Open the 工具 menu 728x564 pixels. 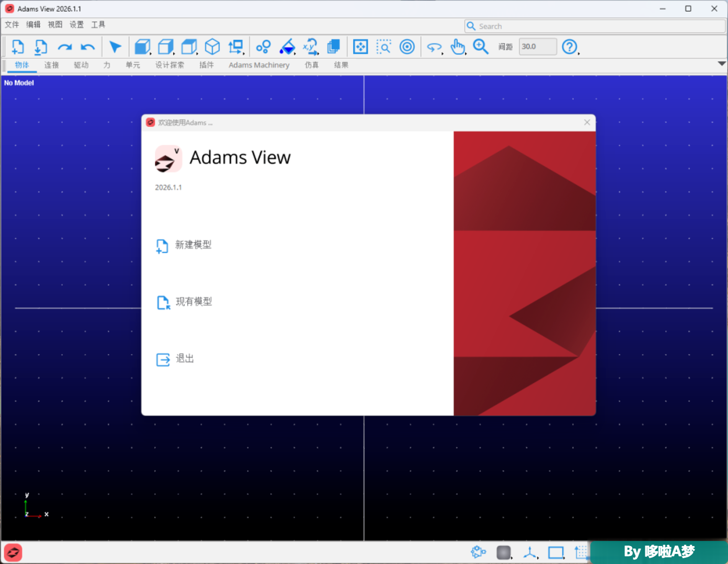(x=98, y=25)
